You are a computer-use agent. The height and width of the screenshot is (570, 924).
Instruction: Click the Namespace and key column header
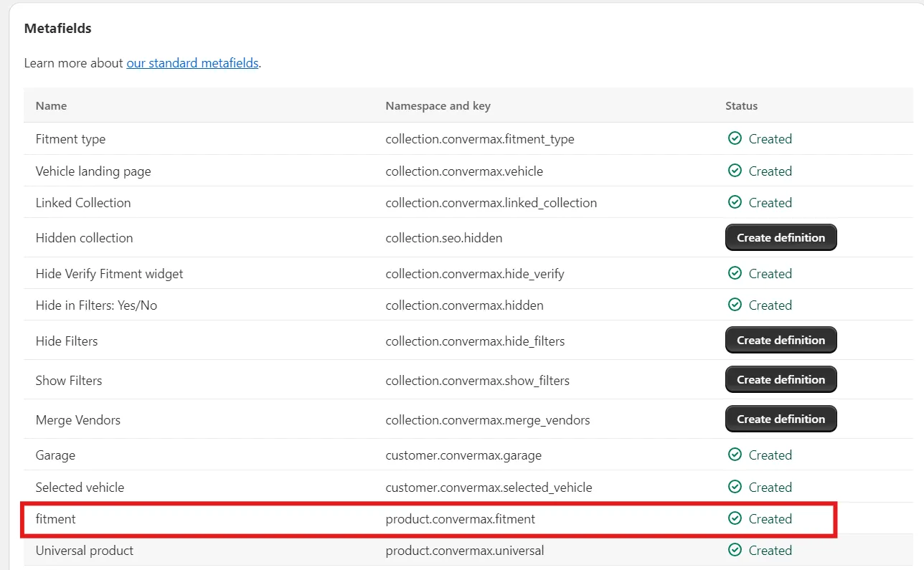438,105
